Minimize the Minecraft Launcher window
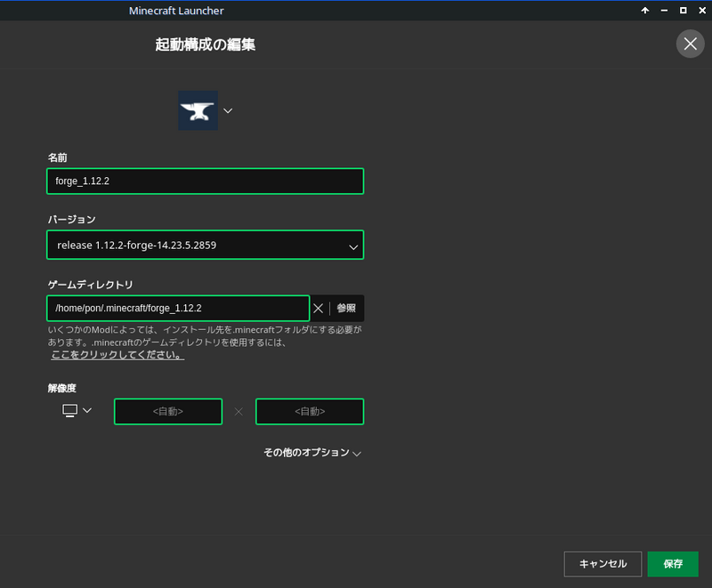The image size is (712, 588). pyautogui.click(x=664, y=11)
